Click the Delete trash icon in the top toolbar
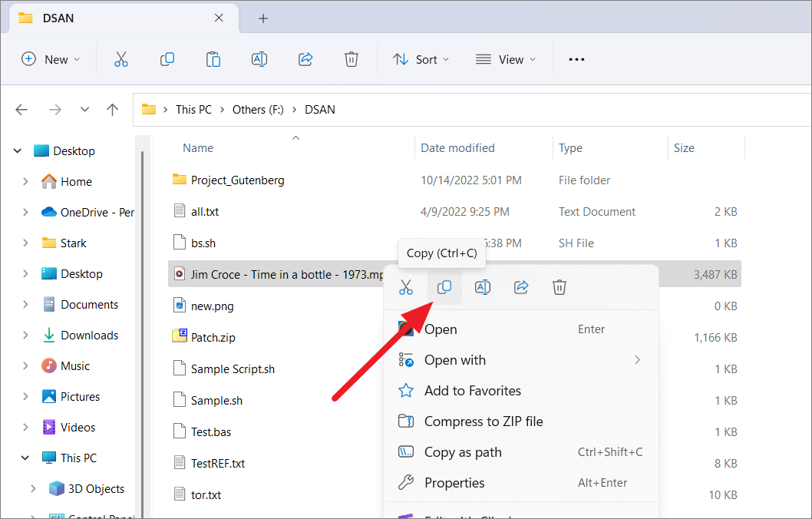 coord(351,60)
